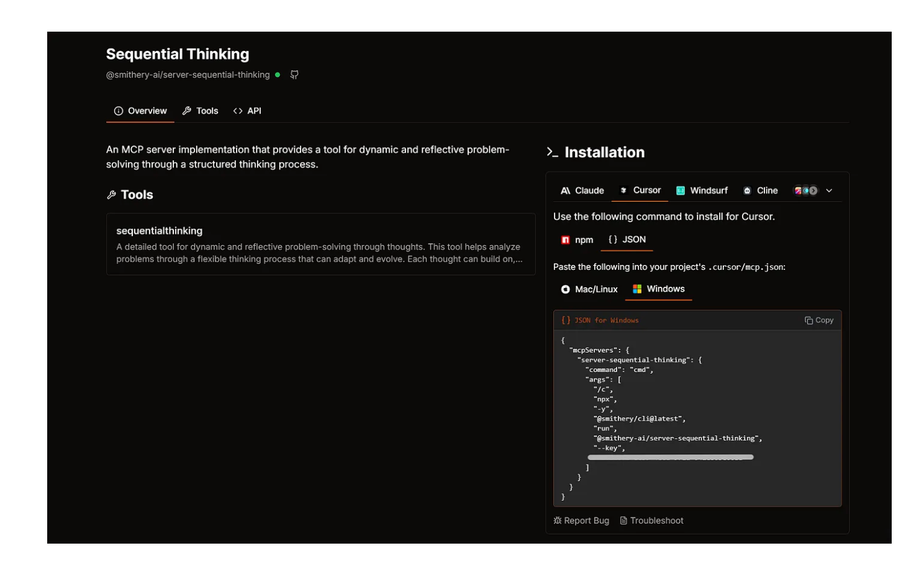
Task: Copy the JSON for Windows snippet
Action: point(819,320)
